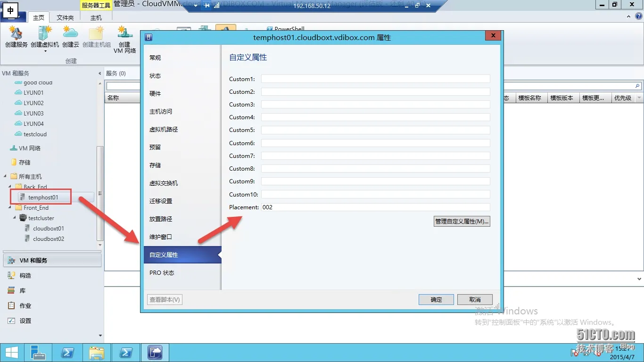The width and height of the screenshot is (644, 362).
Task: Collapse the 所有主机 tree node
Action: pos(6,176)
